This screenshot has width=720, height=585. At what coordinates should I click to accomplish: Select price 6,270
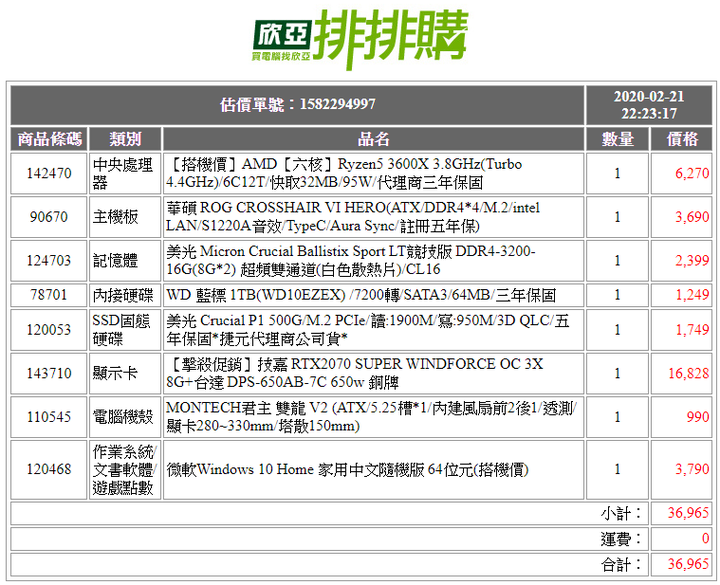[x=692, y=174]
